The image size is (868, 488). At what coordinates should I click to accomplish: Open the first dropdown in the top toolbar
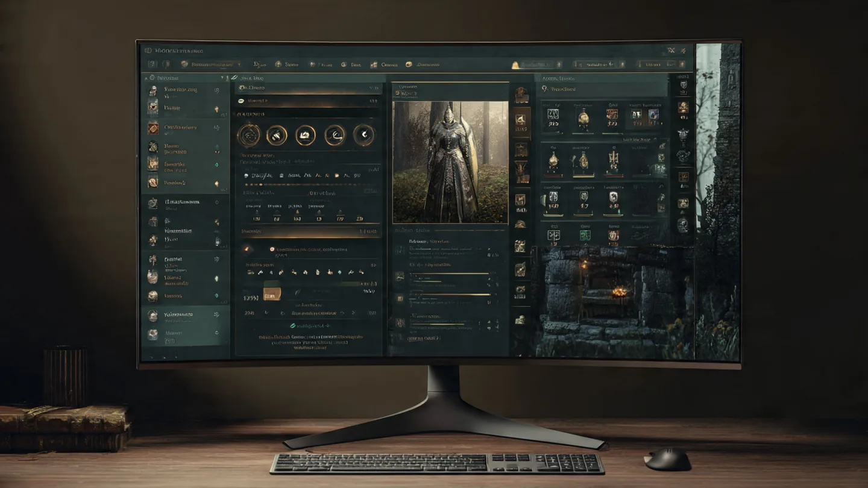[211, 64]
